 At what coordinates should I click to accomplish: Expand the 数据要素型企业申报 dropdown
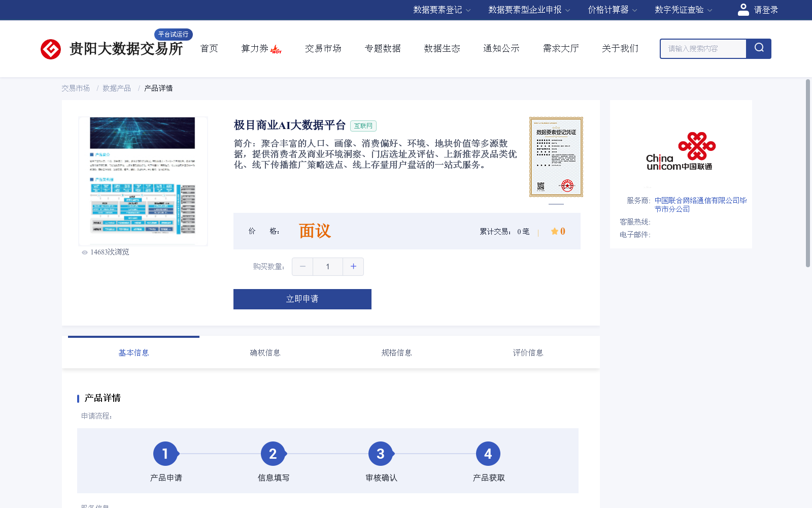click(x=529, y=10)
